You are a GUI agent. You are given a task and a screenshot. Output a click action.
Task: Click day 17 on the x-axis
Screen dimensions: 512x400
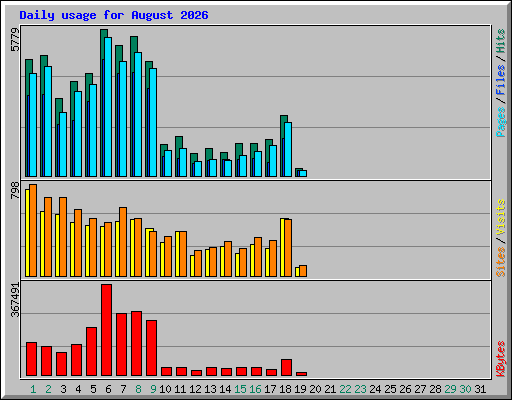click(270, 389)
